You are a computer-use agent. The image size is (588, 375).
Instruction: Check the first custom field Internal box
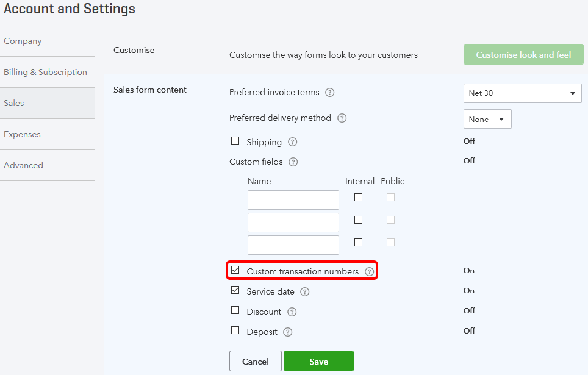358,198
